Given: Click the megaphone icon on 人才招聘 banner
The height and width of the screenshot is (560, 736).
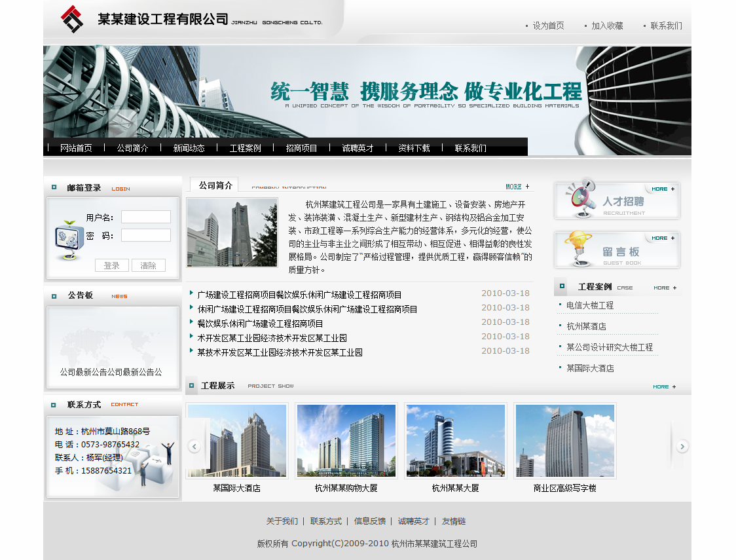Looking at the screenshot, I should tap(581, 198).
